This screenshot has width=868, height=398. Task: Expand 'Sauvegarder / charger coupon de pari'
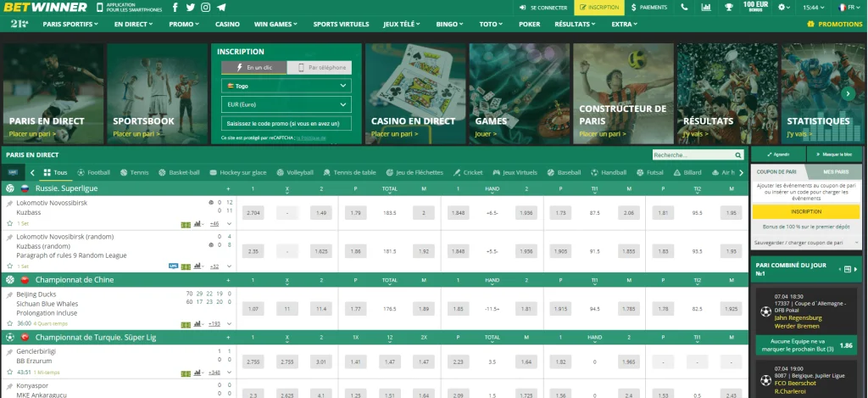(806, 243)
